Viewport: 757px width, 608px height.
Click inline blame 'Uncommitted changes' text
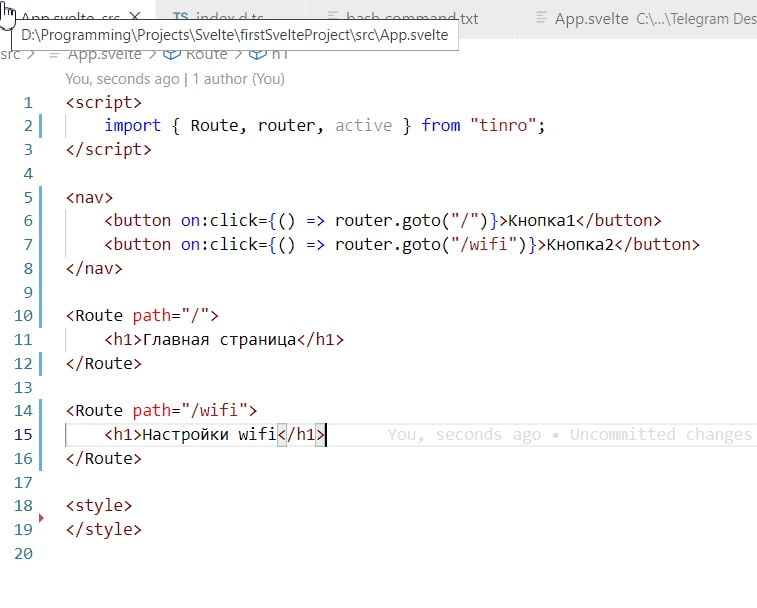point(661,434)
